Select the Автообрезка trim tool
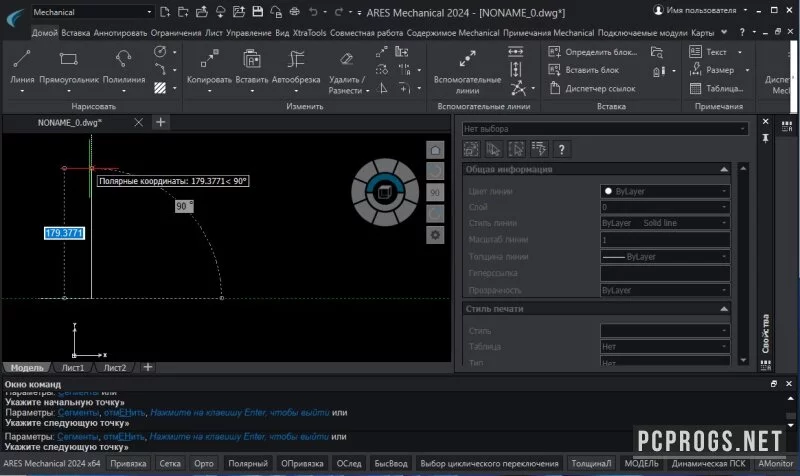 point(296,68)
